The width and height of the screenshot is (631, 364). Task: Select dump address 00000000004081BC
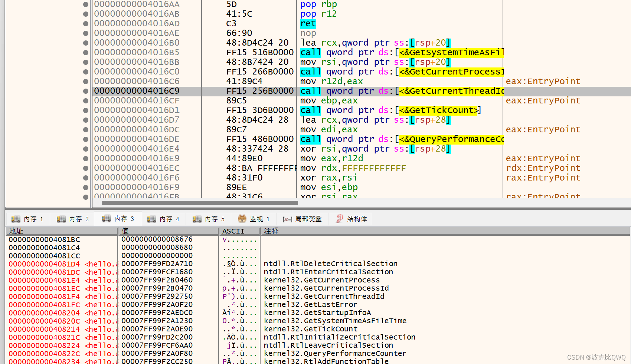point(44,239)
